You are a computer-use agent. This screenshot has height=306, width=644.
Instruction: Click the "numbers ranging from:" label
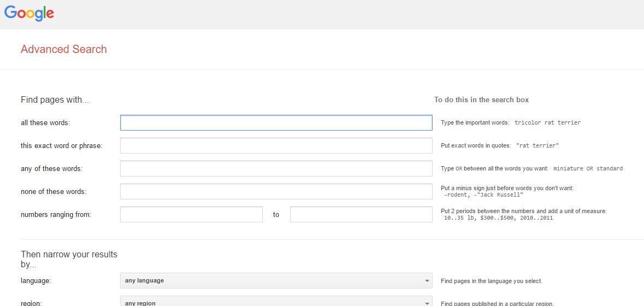[56, 214]
